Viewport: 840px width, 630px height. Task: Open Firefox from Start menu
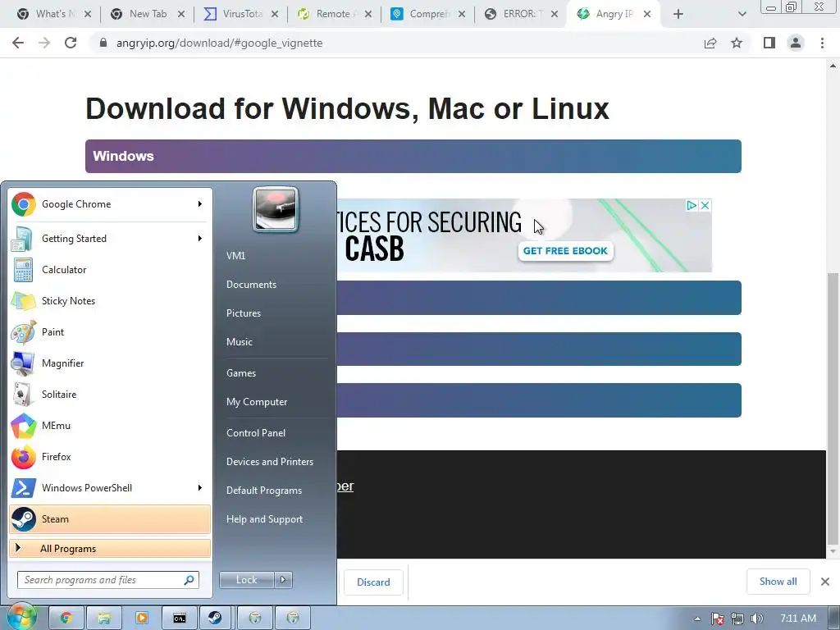110,456
